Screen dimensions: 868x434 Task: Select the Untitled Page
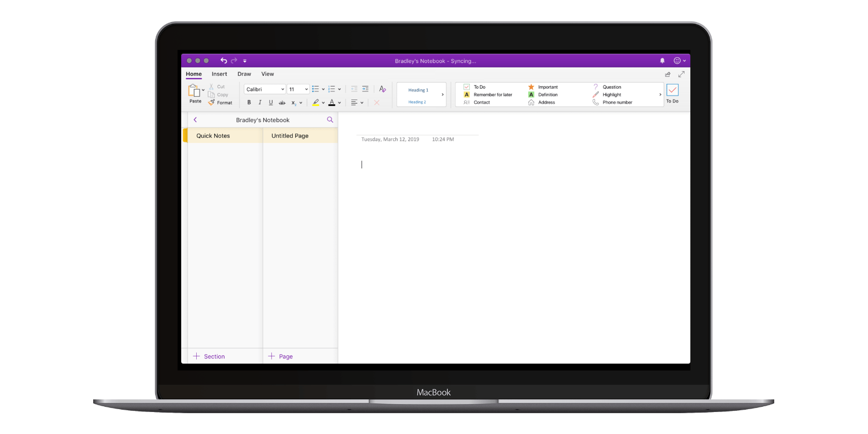coord(290,135)
